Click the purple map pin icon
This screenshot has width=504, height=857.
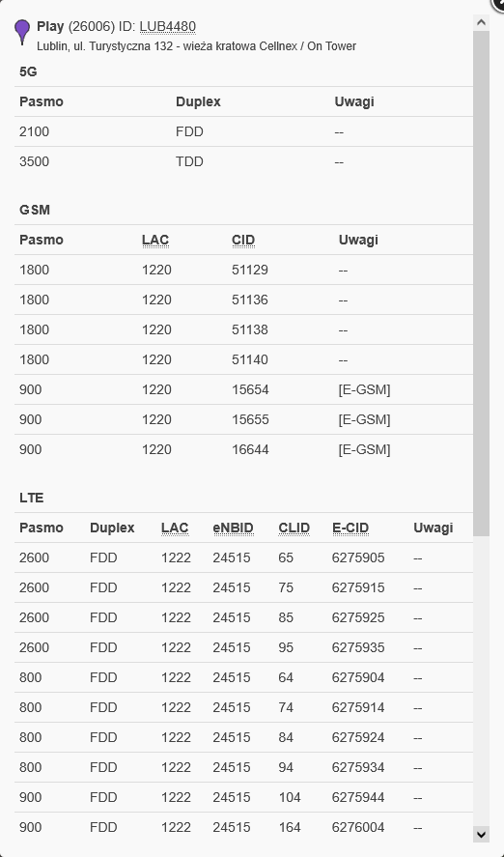coord(22,32)
